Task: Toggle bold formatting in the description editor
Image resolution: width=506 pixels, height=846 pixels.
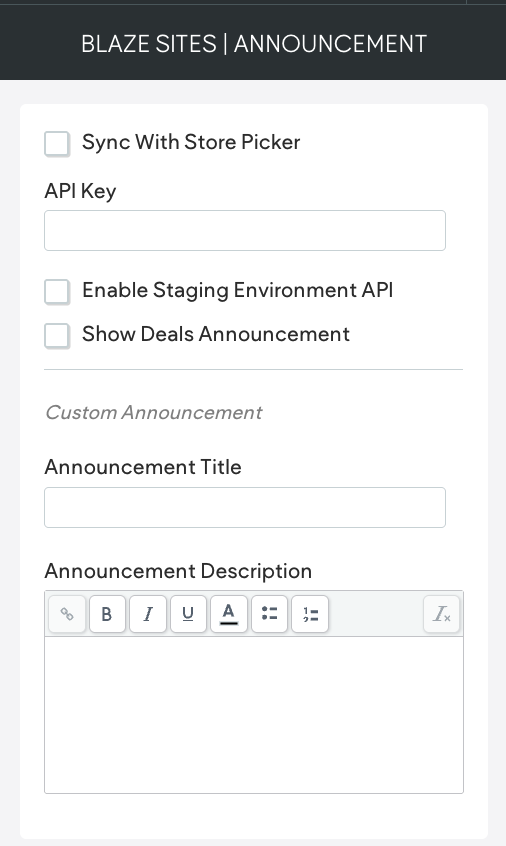Action: point(107,614)
